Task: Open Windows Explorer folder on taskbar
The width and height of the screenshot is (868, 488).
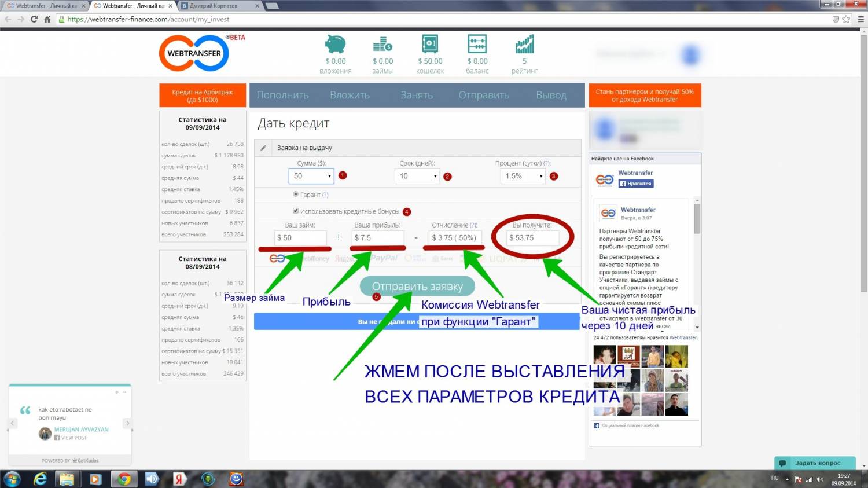Action: (x=67, y=479)
